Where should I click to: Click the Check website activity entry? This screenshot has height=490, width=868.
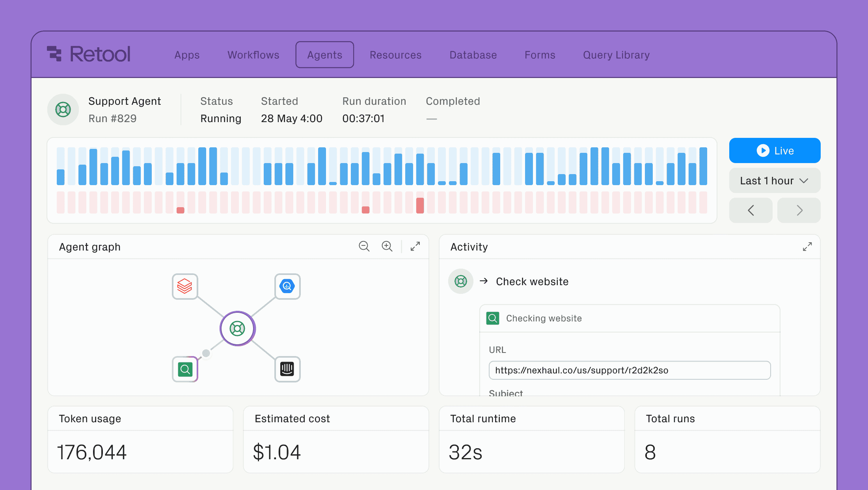click(x=532, y=281)
